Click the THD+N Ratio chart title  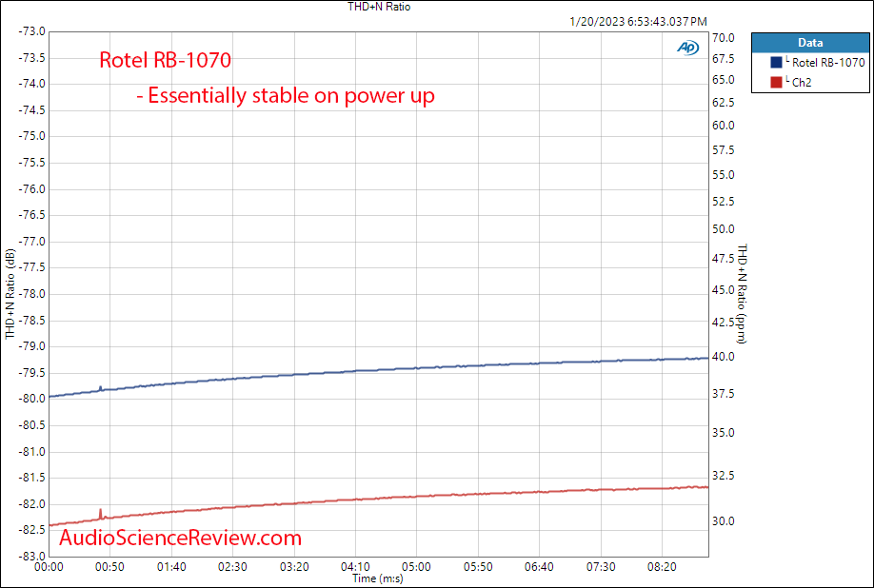(379, 7)
